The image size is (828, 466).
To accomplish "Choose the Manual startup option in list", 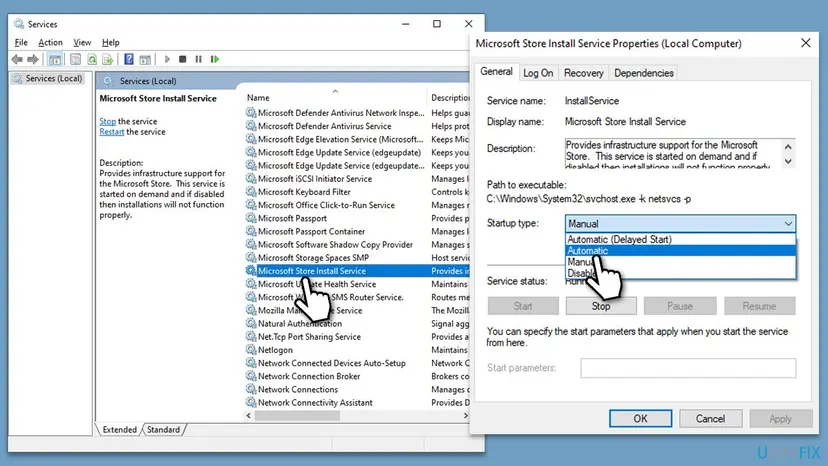I will [x=680, y=262].
